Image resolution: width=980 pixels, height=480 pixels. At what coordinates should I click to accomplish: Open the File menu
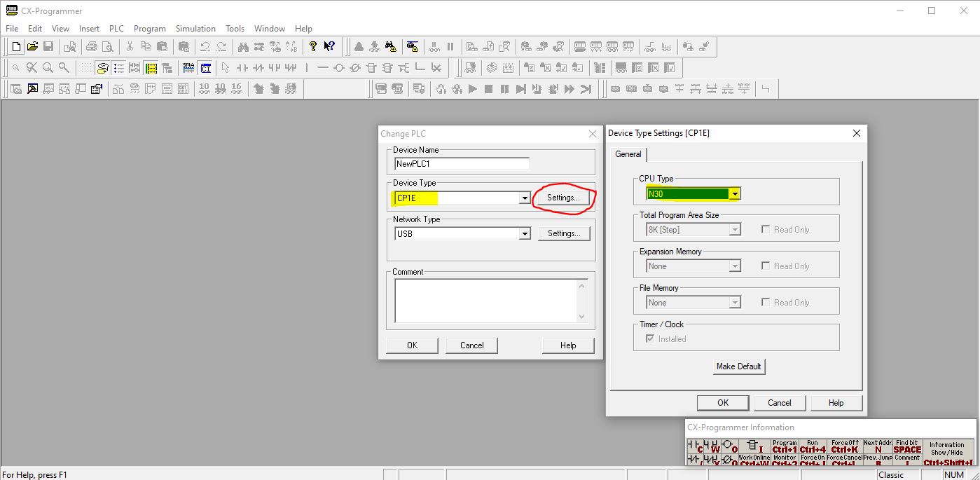point(12,29)
